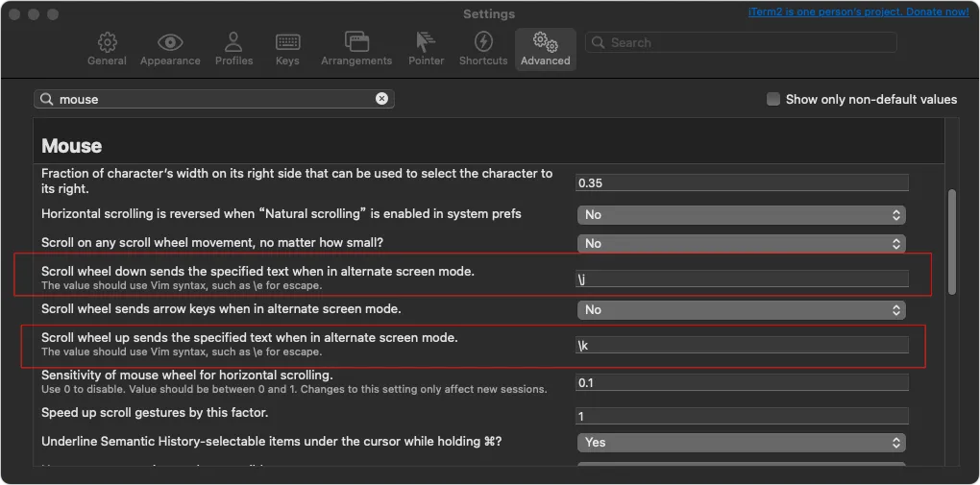Open Underline Semantic History items dropdown

[742, 442]
